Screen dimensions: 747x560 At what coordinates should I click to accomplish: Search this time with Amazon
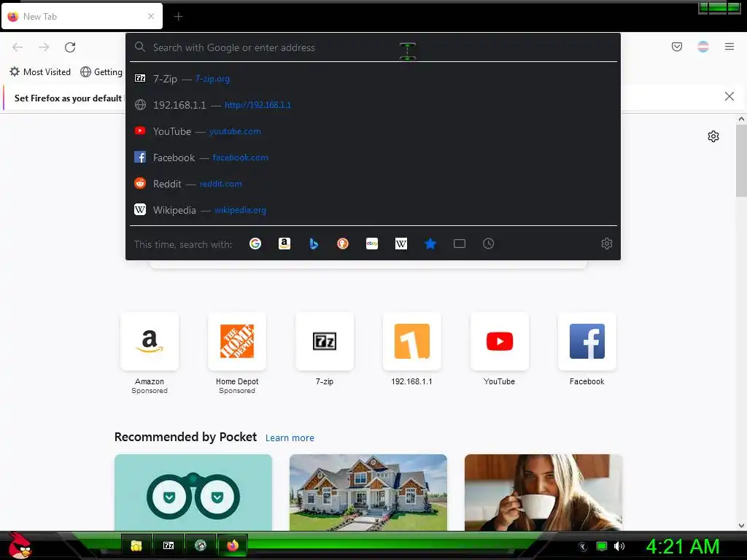[285, 244]
